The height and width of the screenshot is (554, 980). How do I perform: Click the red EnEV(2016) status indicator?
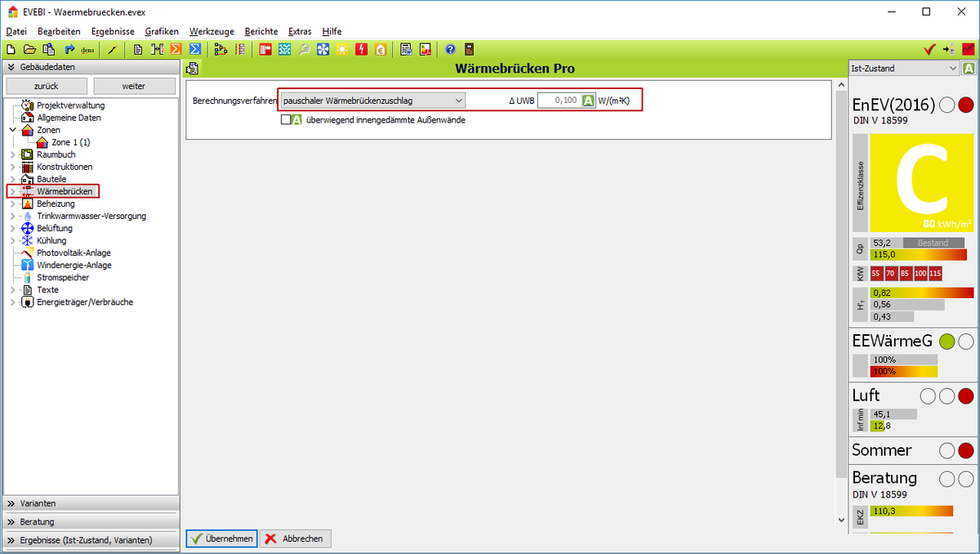pyautogui.click(x=965, y=105)
